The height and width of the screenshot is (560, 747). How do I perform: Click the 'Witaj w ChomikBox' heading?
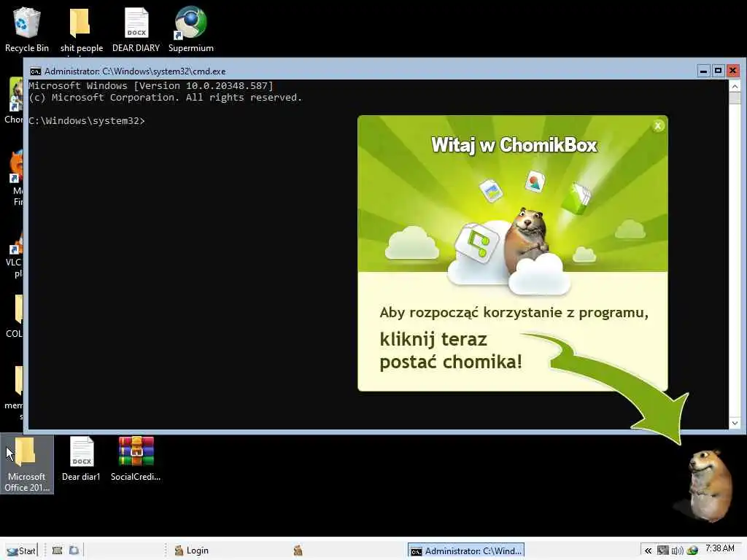(x=514, y=145)
